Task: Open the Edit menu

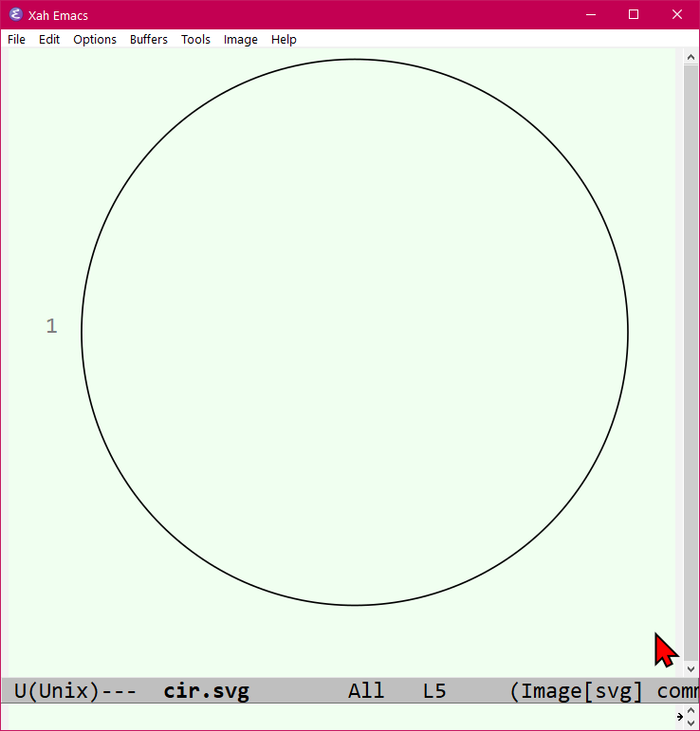Action: (x=49, y=39)
